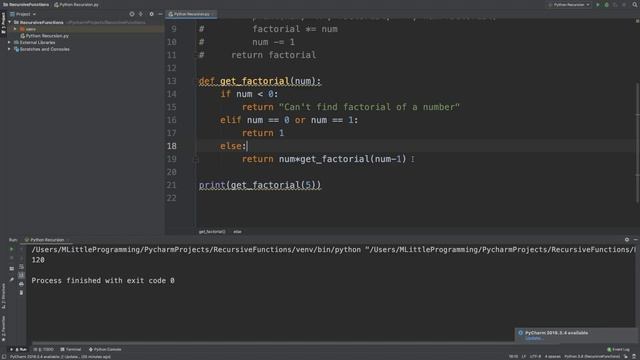Image resolution: width=640 pixels, height=360 pixels.
Task: Collapse the RecursiveFunctions root folder
Action: [x=9, y=22]
